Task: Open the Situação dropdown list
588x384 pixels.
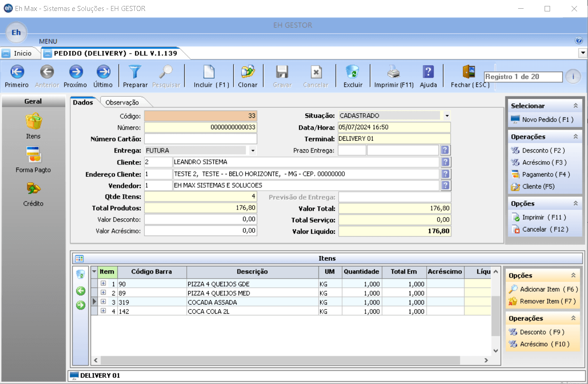Action: 447,116
